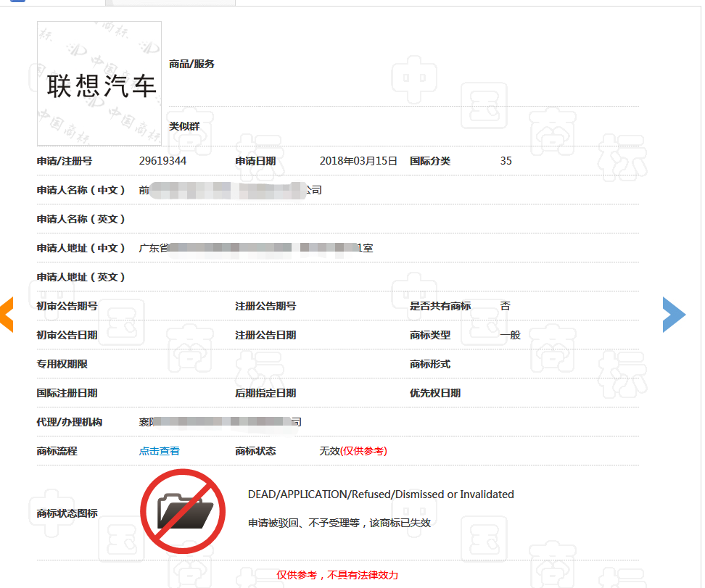
Task: Click the 优先权日期 label
Action: [x=435, y=394]
